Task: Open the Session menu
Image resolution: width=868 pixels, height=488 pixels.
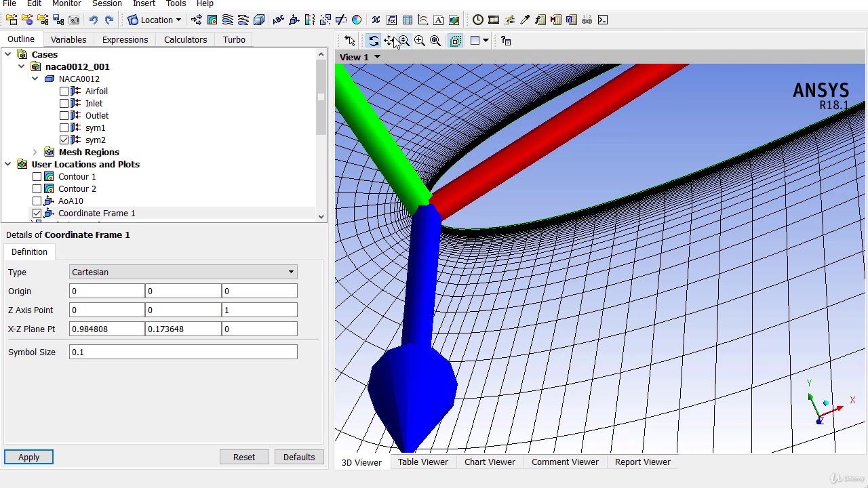Action: coord(106,3)
